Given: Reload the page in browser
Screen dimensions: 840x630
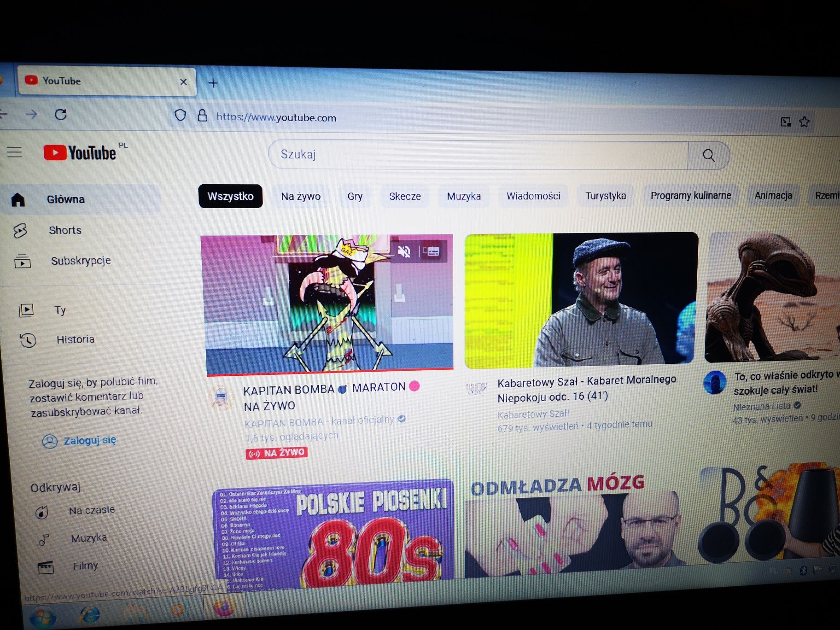Looking at the screenshot, I should click(x=61, y=114).
